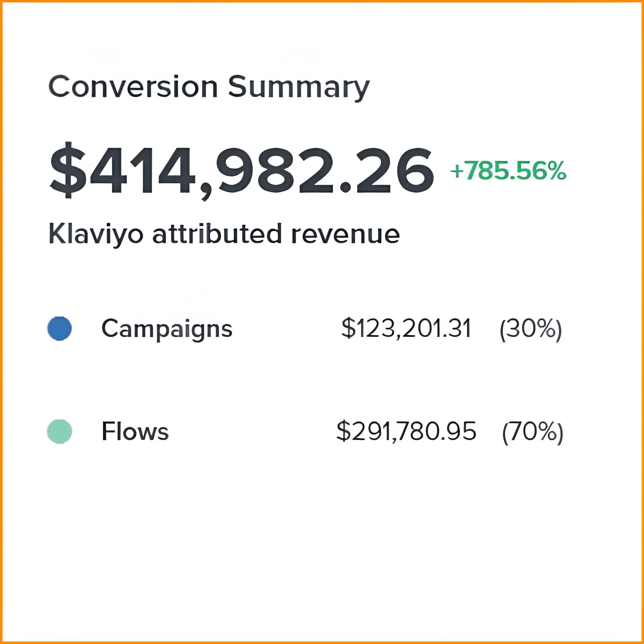Select the Campaigns legend label
Viewport: 644px width, 644px height.
click(x=167, y=328)
